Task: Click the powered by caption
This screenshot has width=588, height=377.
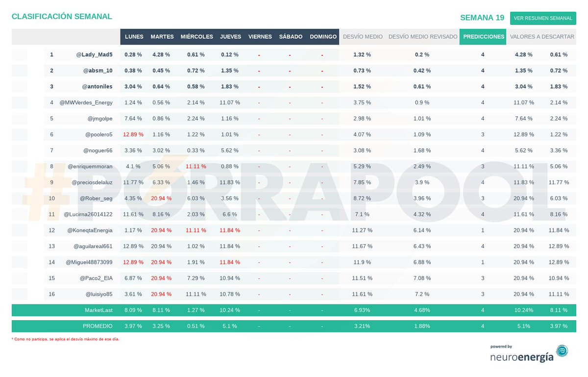Action: tap(501, 347)
